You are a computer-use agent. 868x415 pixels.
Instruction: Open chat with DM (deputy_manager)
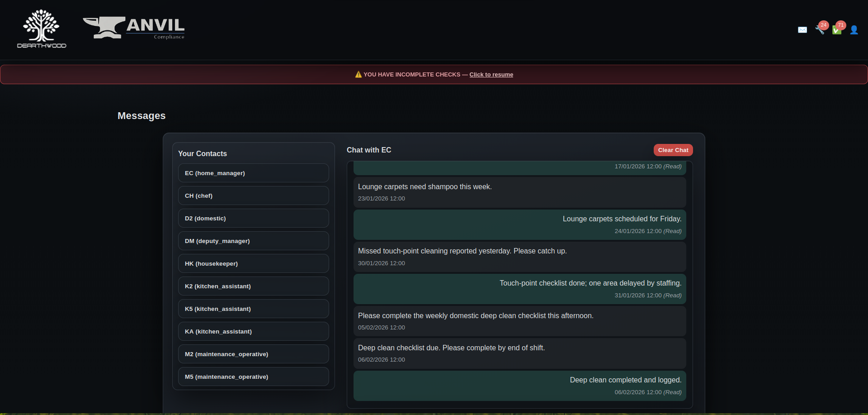pos(253,241)
